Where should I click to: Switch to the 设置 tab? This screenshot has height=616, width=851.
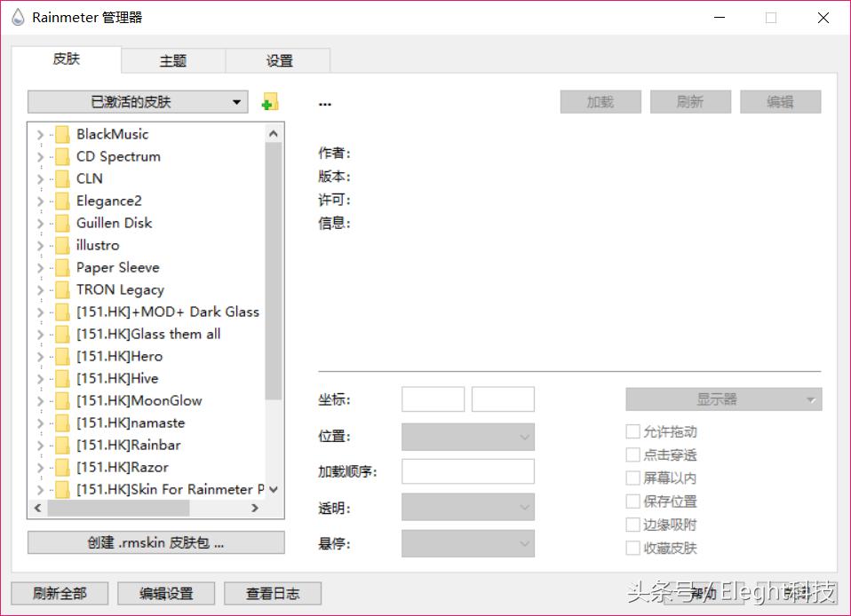point(278,60)
